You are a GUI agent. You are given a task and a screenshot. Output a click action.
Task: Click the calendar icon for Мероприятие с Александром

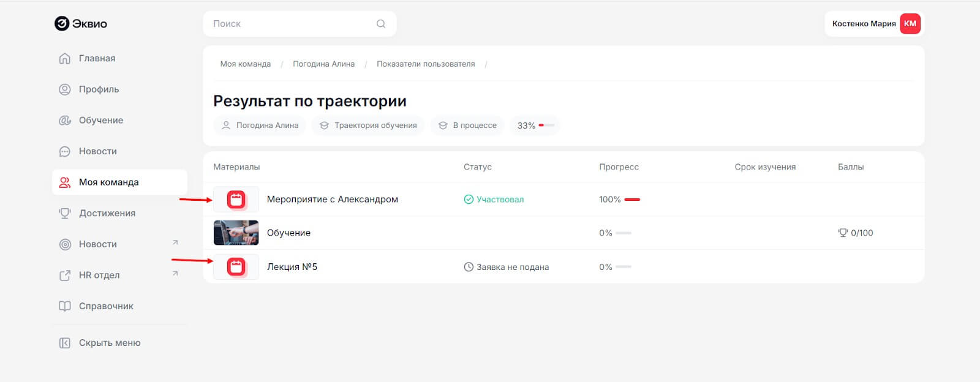[236, 199]
